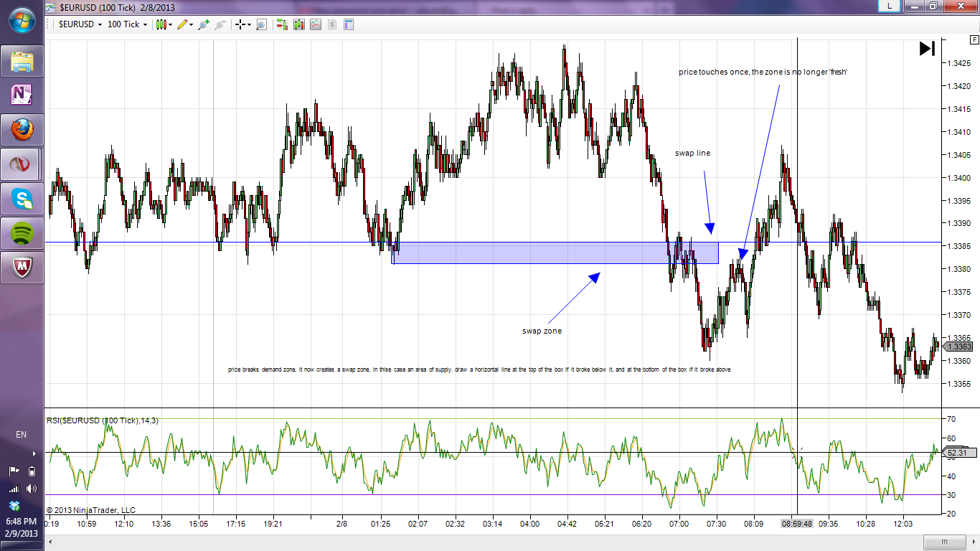Image resolution: width=980 pixels, height=551 pixels.
Task: Click the Zoom Out magnifier icon
Action: coord(220,24)
